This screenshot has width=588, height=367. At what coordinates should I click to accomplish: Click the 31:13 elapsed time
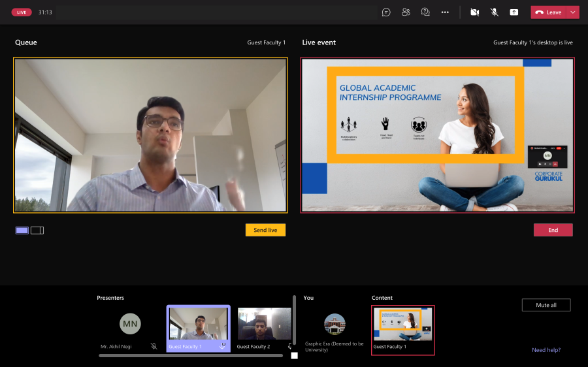point(45,12)
